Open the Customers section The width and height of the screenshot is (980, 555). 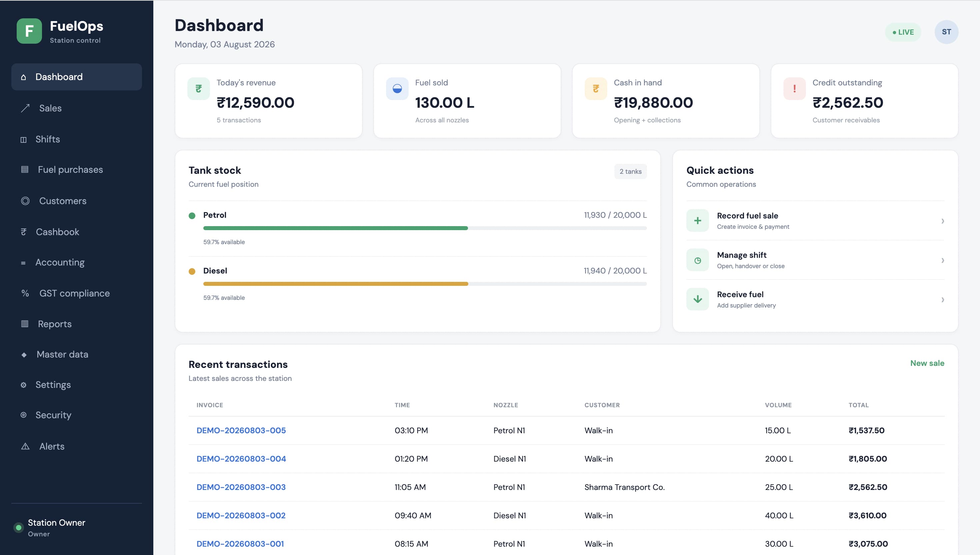[77, 201]
